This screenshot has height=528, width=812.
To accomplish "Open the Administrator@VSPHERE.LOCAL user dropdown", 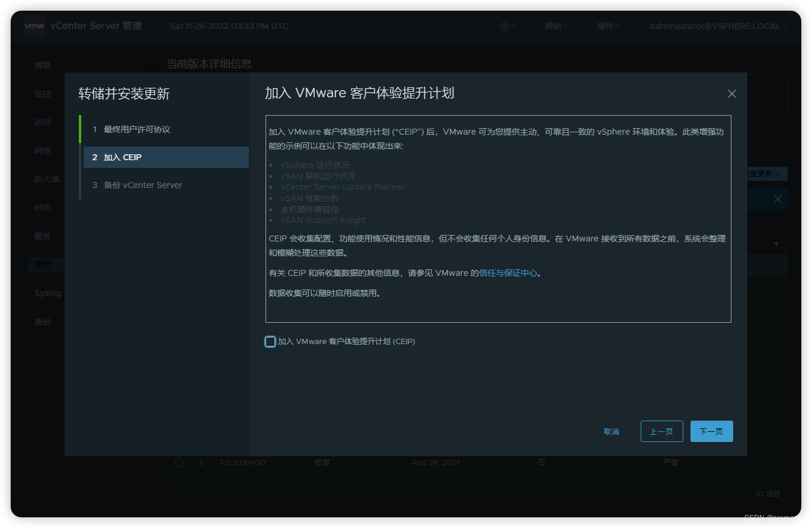I will tap(718, 26).
